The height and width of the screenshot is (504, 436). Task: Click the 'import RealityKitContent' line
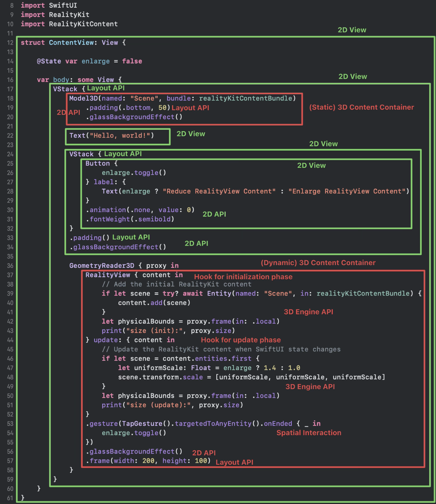69,24
